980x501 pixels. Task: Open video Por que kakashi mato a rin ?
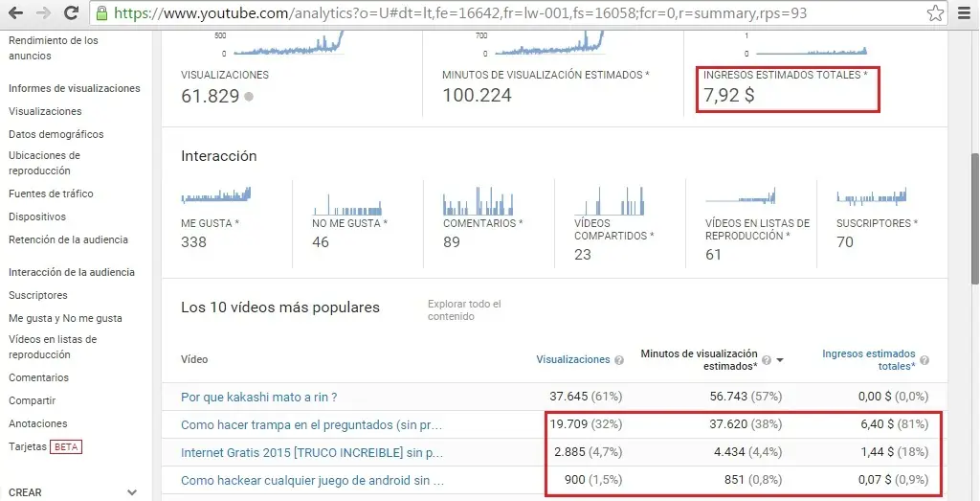tap(259, 398)
